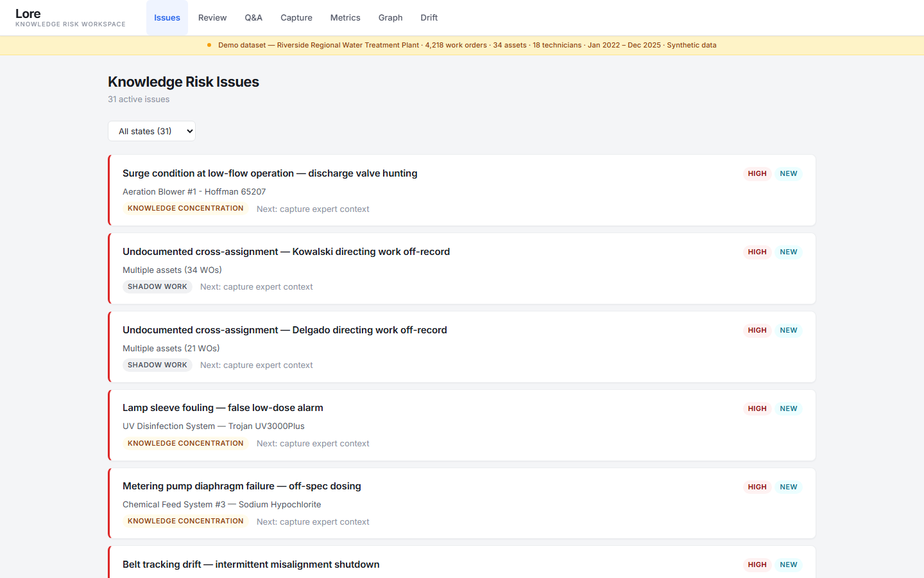This screenshot has height=578, width=924.
Task: Open the Belt tracking drift issue
Action: 251,565
